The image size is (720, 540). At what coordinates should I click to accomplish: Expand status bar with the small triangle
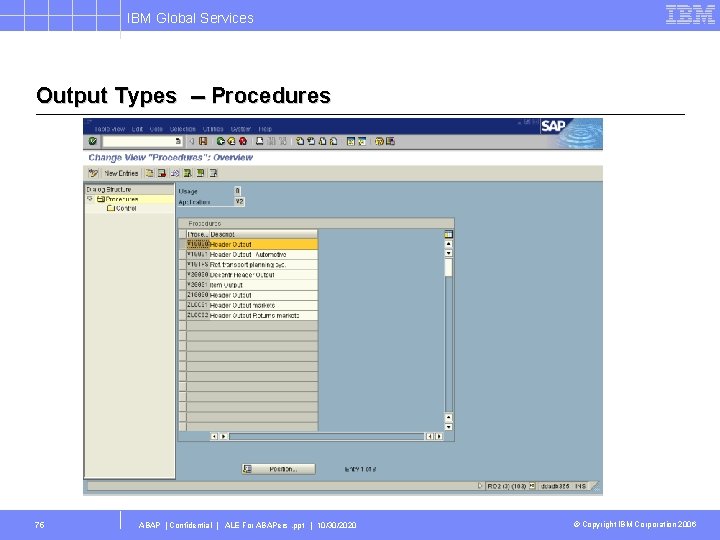[480, 485]
